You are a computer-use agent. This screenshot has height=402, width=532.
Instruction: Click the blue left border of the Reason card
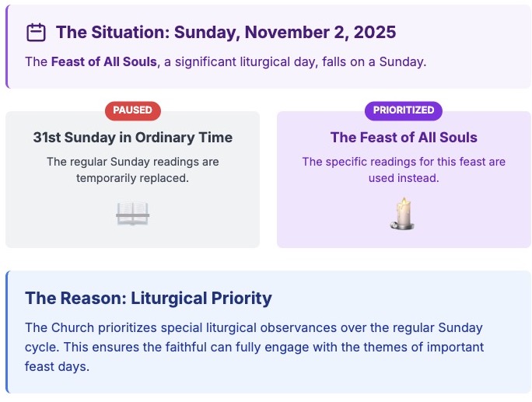tap(7, 332)
